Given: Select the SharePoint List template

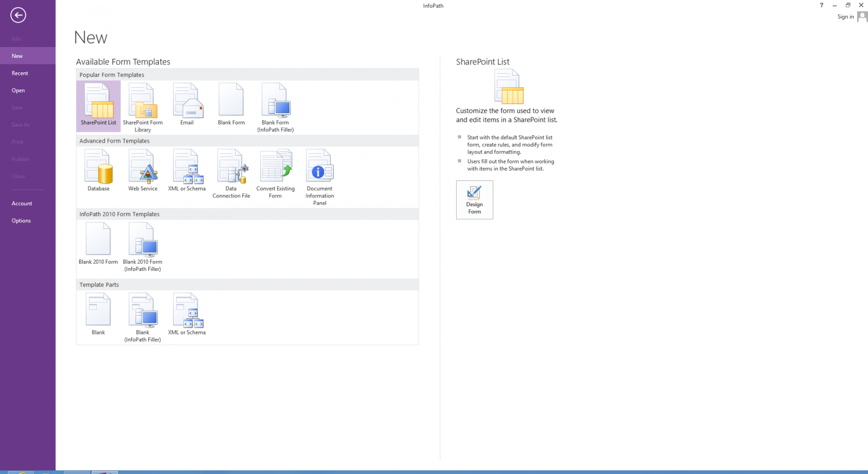Looking at the screenshot, I should point(98,106).
